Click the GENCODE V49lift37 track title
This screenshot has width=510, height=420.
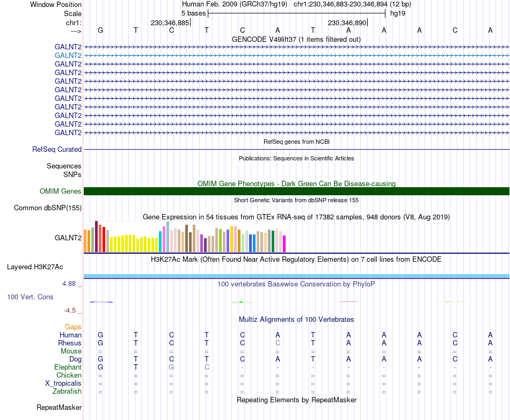[x=296, y=40]
